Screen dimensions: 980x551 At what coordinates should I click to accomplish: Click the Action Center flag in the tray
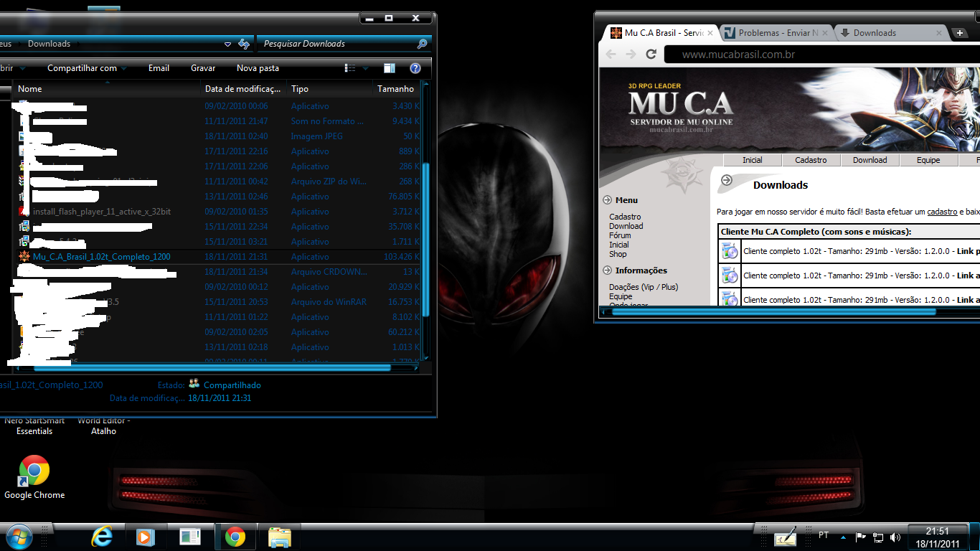coord(861,537)
